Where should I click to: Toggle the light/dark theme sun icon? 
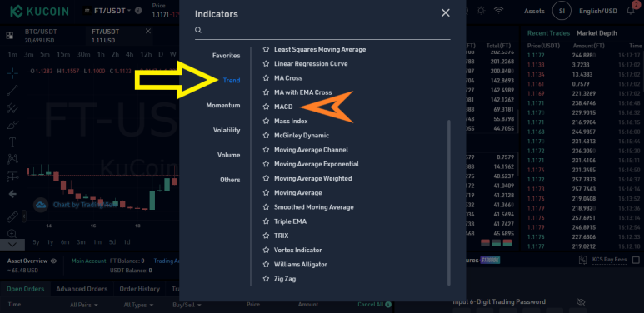[481, 11]
